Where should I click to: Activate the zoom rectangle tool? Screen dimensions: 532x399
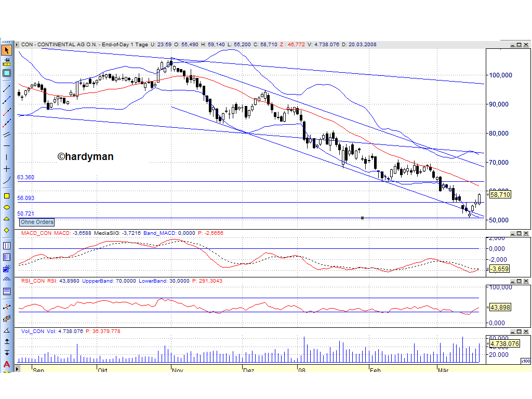(x=7, y=73)
